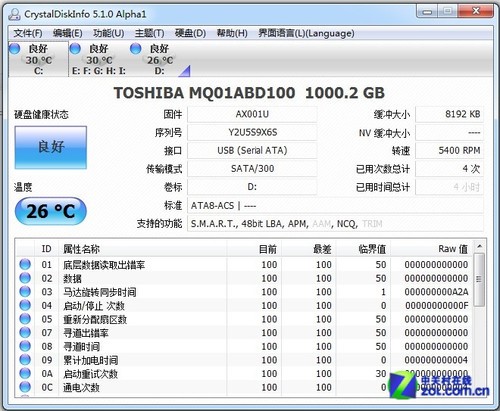Viewport: 500px width, 411px height.
Task: Click the 最差 column header
Action: pos(309,249)
